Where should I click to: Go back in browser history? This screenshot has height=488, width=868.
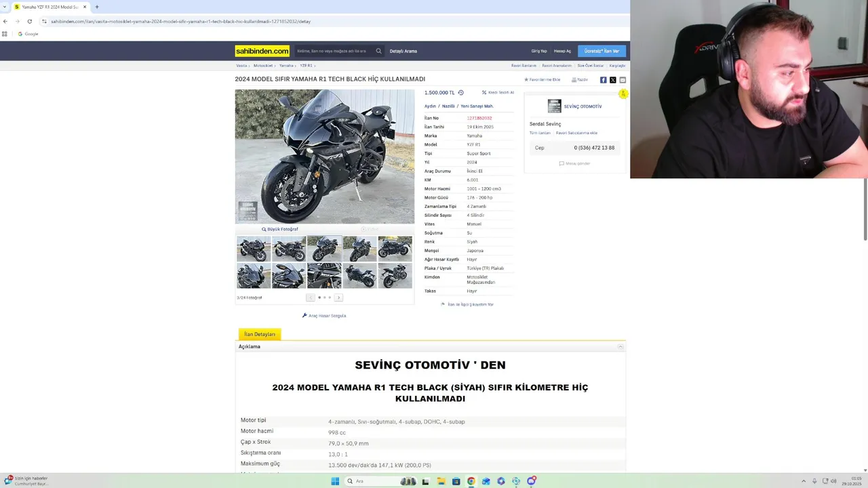(x=5, y=21)
